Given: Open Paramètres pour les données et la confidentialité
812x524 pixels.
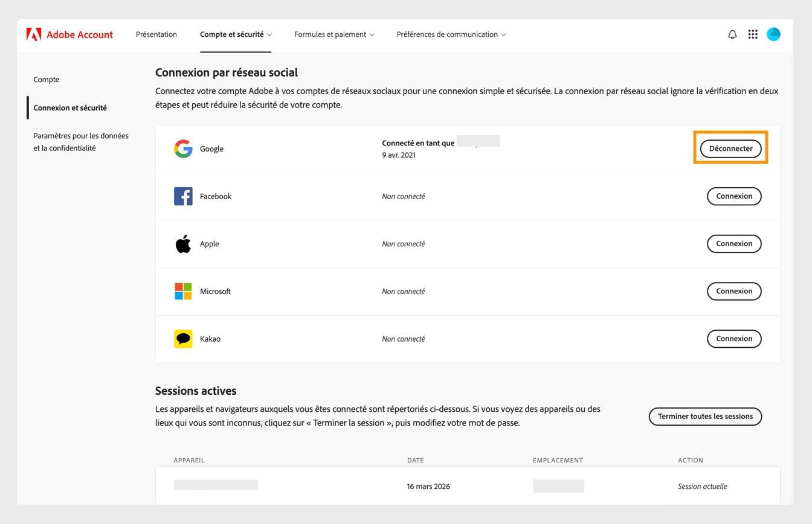Looking at the screenshot, I should coord(80,141).
